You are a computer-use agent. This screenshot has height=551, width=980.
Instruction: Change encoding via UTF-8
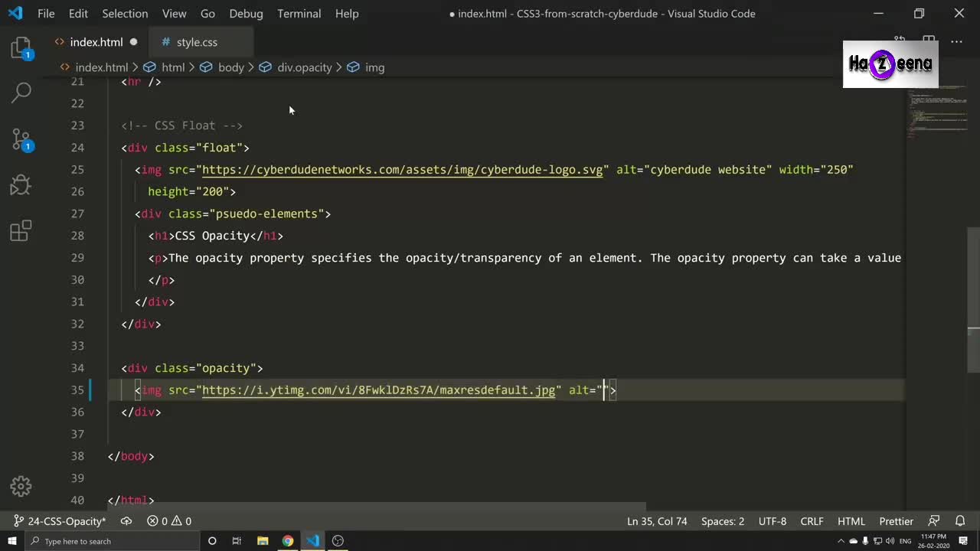tap(773, 521)
